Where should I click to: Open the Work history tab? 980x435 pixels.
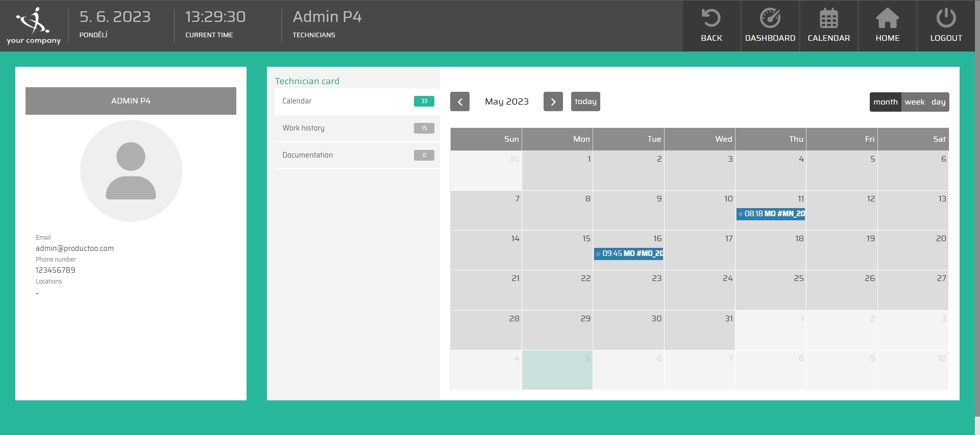pyautogui.click(x=357, y=129)
